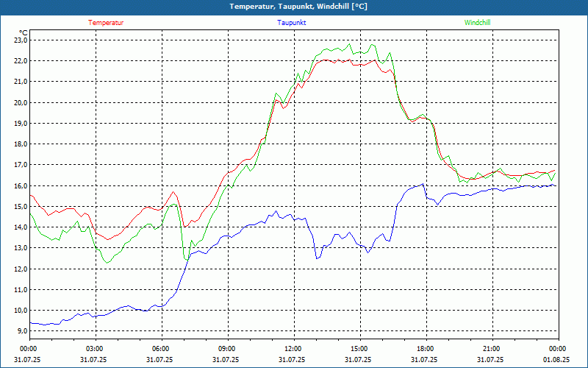This screenshot has width=588, height=368.
Task: Click the 16,0 y-axis value
Action: [x=21, y=185]
